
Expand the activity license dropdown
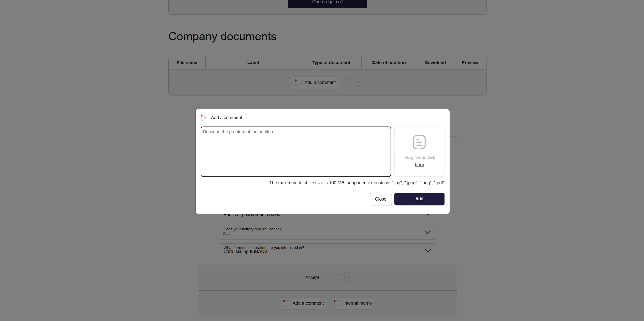pos(428,232)
